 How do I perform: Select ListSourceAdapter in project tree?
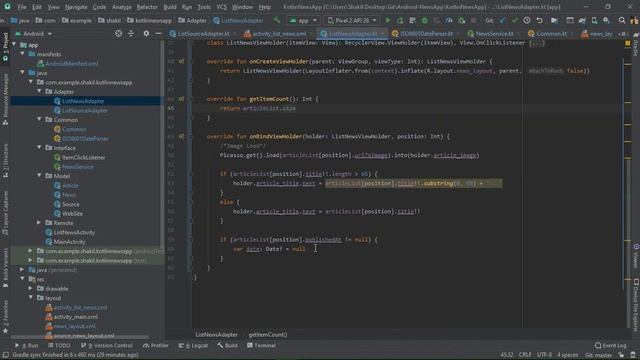pos(84,110)
